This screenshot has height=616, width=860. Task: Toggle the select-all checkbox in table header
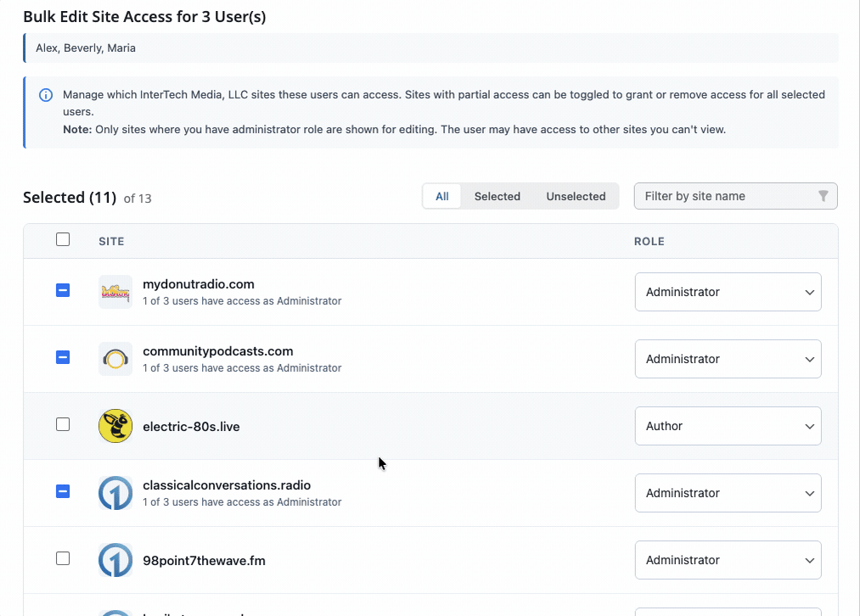pos(63,240)
